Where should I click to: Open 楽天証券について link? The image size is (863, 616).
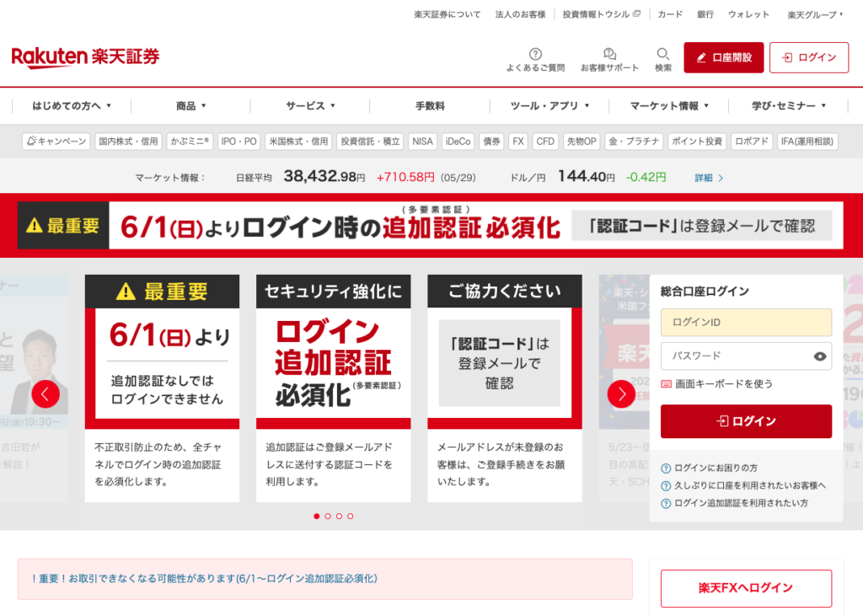point(447,15)
